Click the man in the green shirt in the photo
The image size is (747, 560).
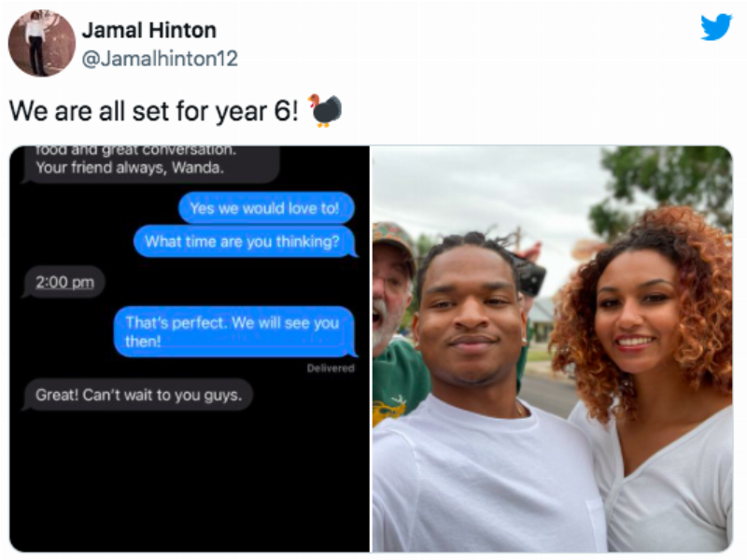[394, 324]
